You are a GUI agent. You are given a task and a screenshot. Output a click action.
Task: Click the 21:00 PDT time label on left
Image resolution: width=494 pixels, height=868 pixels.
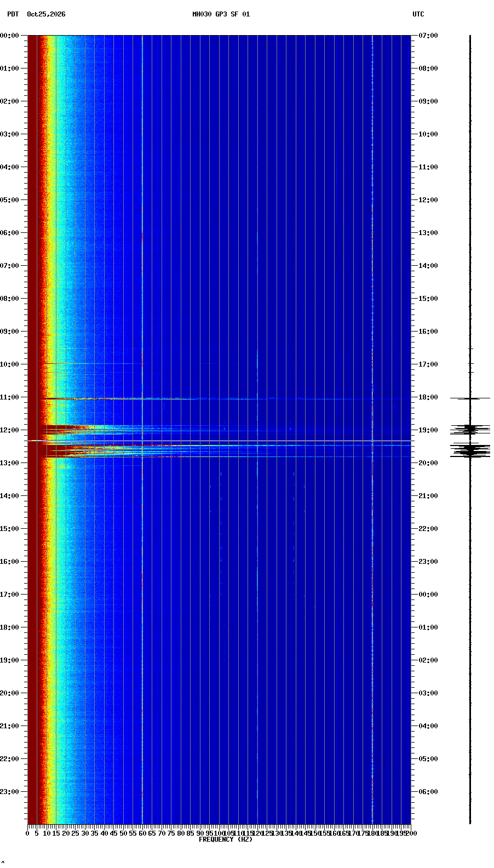tap(9, 726)
